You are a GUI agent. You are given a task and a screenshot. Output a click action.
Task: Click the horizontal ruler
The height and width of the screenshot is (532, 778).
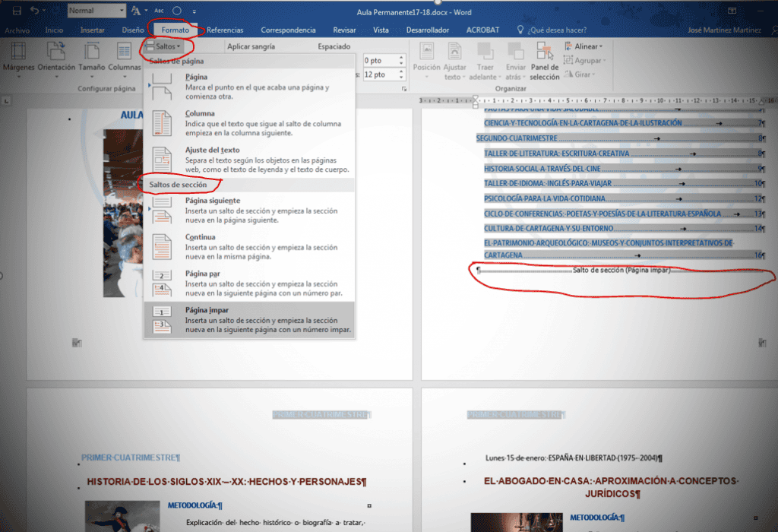[596, 100]
